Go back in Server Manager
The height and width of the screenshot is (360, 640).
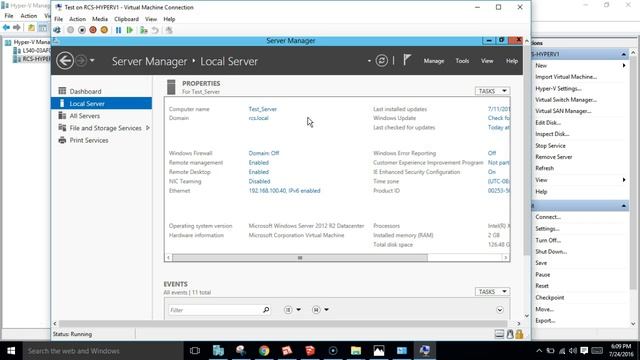[x=65, y=61]
